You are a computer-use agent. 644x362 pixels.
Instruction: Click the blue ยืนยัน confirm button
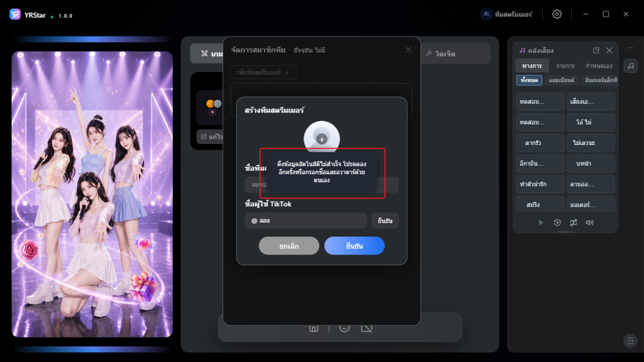(354, 246)
